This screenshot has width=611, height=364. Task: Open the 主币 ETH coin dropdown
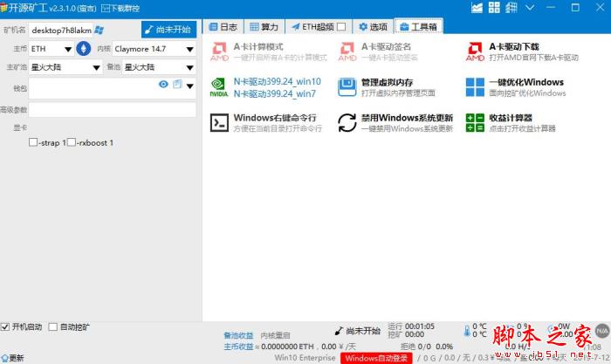[51, 49]
